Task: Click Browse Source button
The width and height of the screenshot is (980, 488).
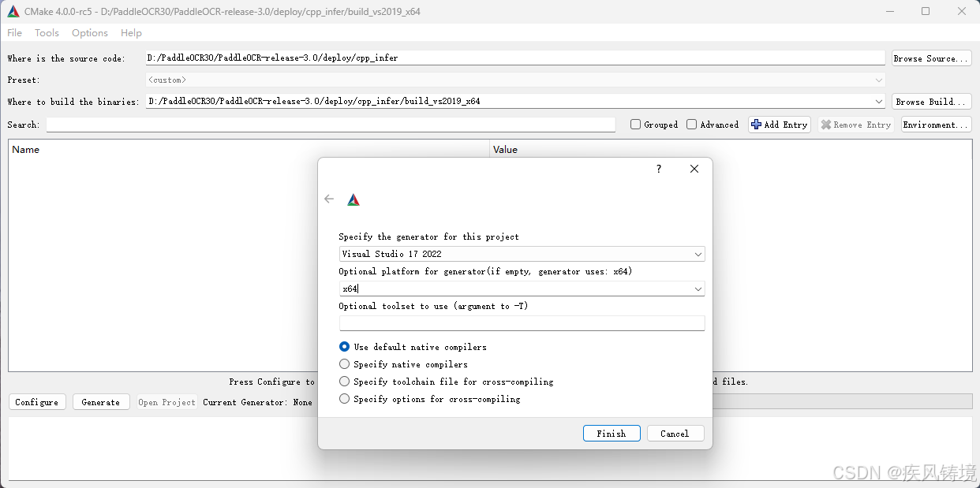Action: 931,58
